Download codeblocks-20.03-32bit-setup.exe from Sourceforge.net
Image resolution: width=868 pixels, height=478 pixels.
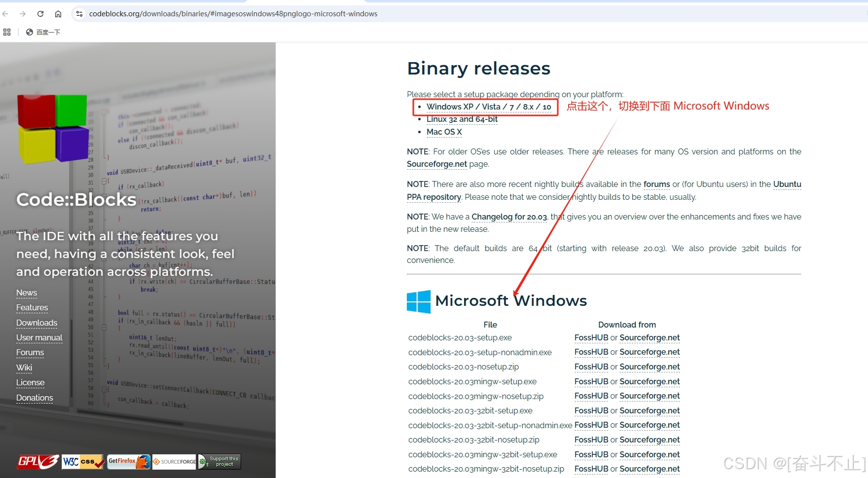pyautogui.click(x=650, y=411)
